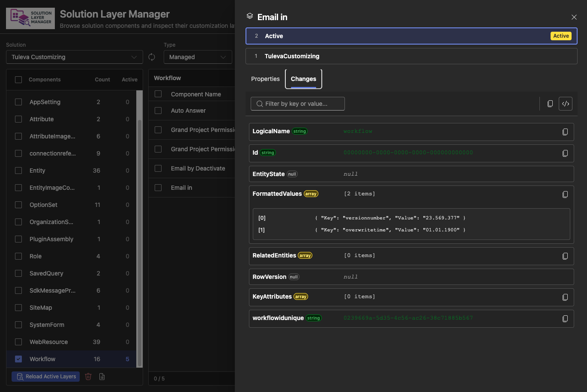Screen dimensions: 587x392
Task: Copy the KeyAttributes array
Action: tap(565, 297)
